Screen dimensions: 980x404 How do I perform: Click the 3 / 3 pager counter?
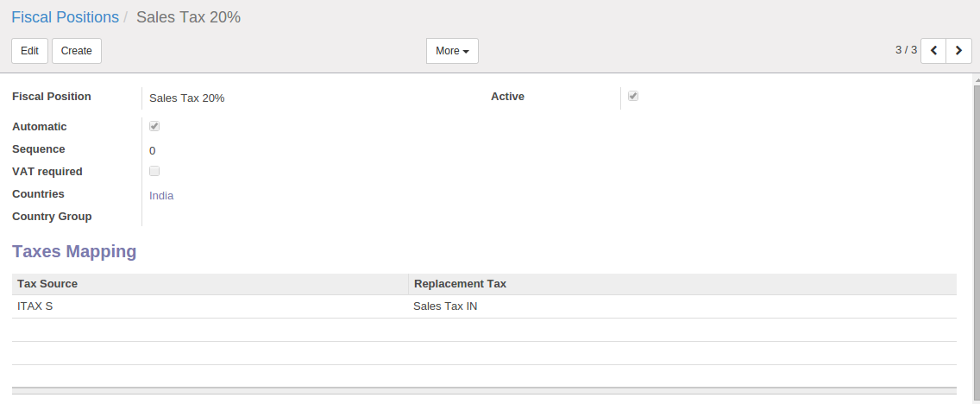[x=906, y=50]
